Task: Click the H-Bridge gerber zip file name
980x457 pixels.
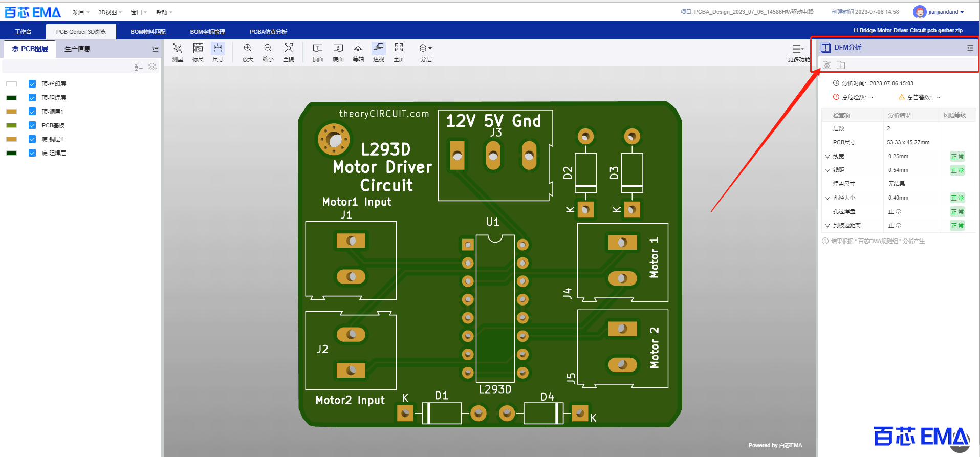Action: coord(908,31)
